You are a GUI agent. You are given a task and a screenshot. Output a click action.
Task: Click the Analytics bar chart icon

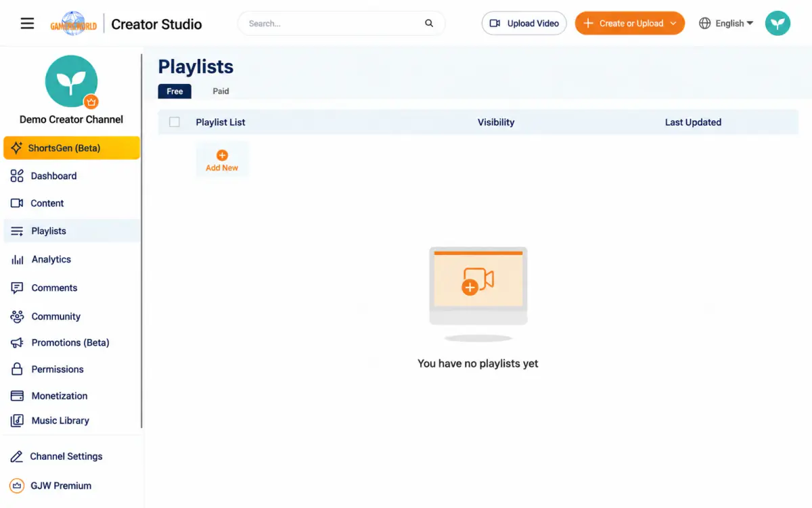pos(18,260)
